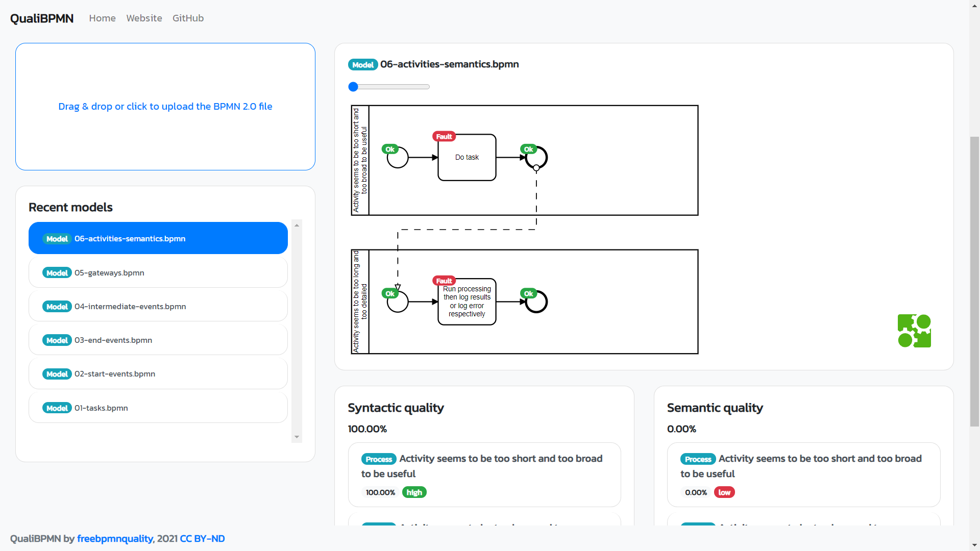Click the red low severity badge
The image size is (980, 551).
coord(724,492)
